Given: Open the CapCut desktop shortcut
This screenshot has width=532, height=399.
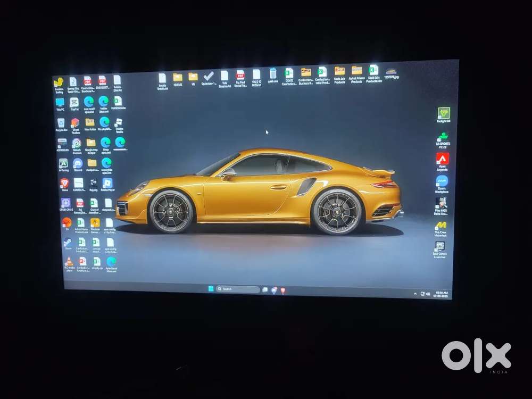Looking at the screenshot, I should (74, 102).
